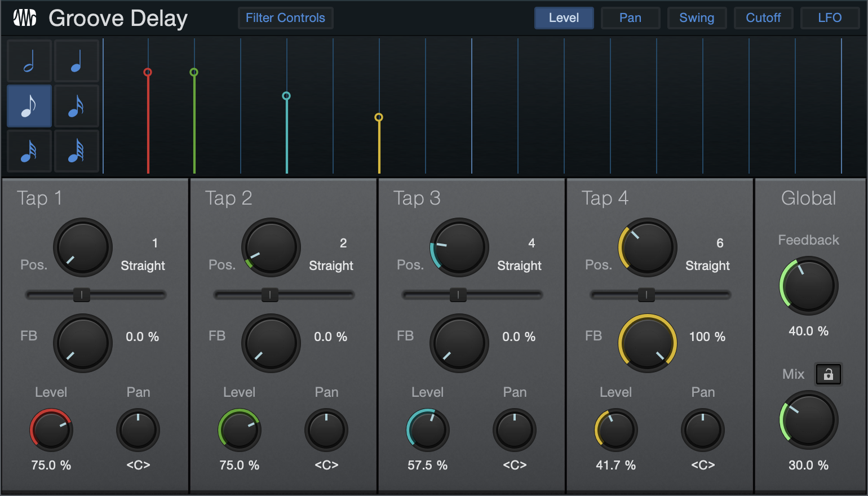This screenshot has height=496, width=868.
Task: Click the red Tap 1 level marker
Action: 148,72
